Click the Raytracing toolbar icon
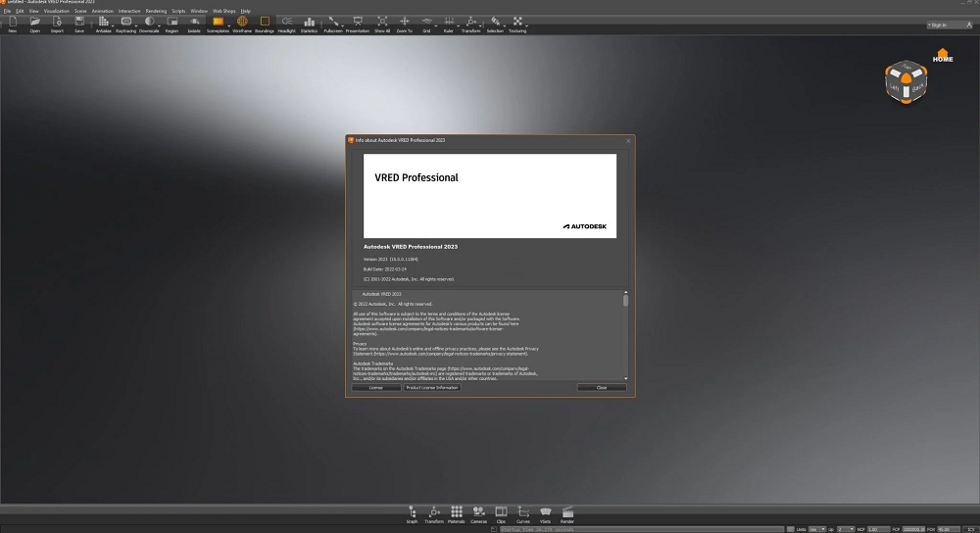980x533 pixels. click(125, 22)
